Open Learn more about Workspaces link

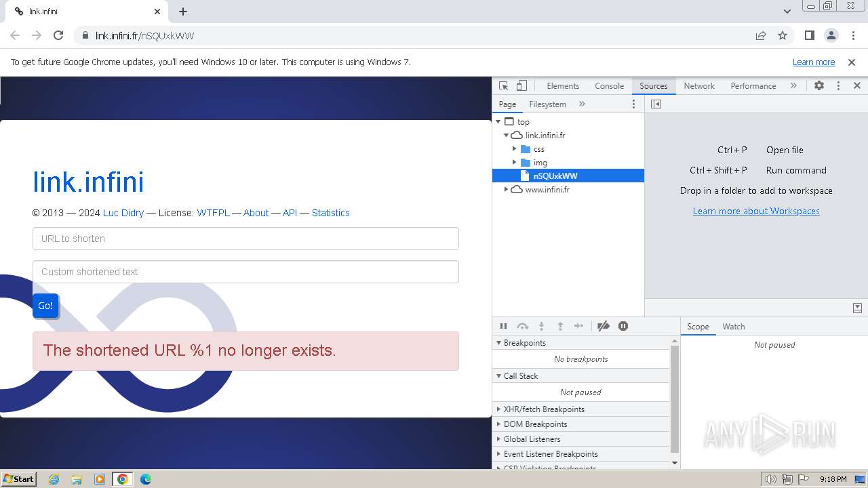click(x=756, y=211)
